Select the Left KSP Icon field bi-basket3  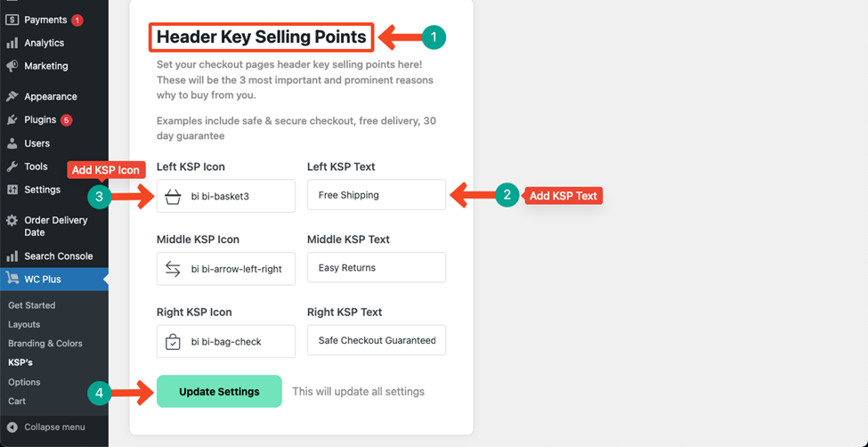(x=226, y=196)
